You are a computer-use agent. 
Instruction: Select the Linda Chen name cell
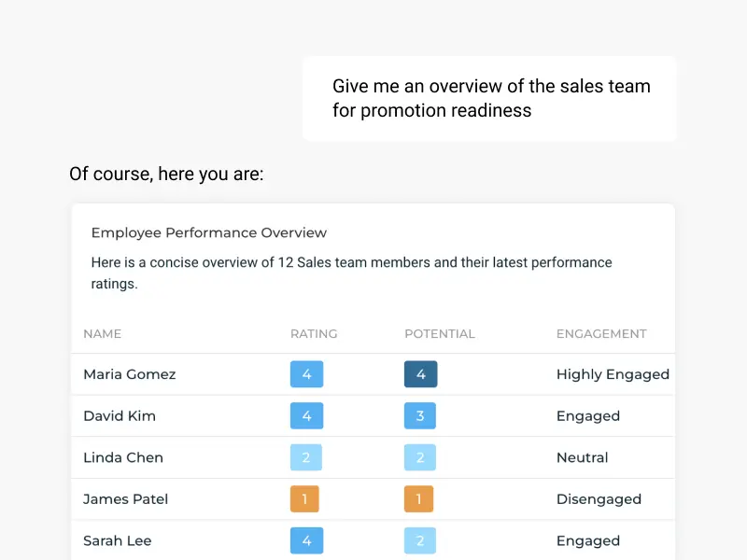(123, 457)
